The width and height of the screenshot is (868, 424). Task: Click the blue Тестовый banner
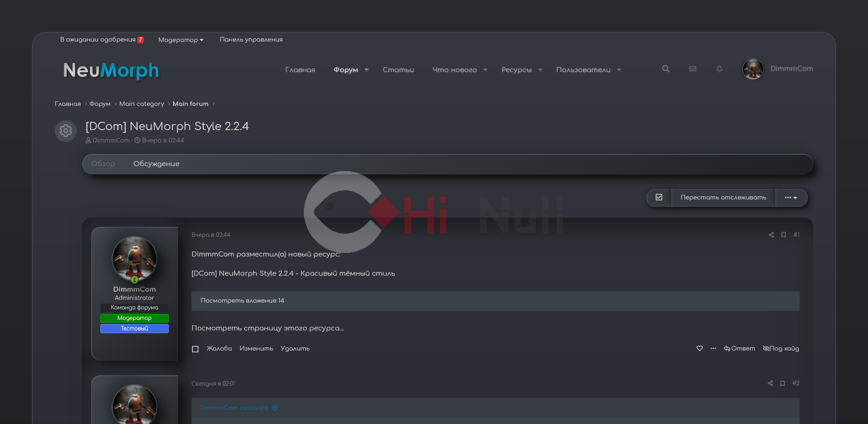(135, 329)
